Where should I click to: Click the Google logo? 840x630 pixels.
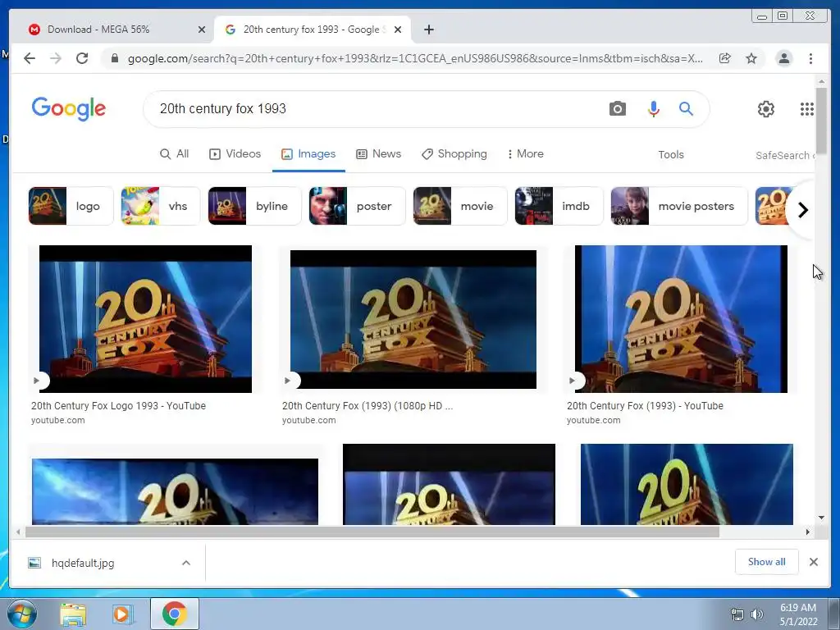pos(69,109)
